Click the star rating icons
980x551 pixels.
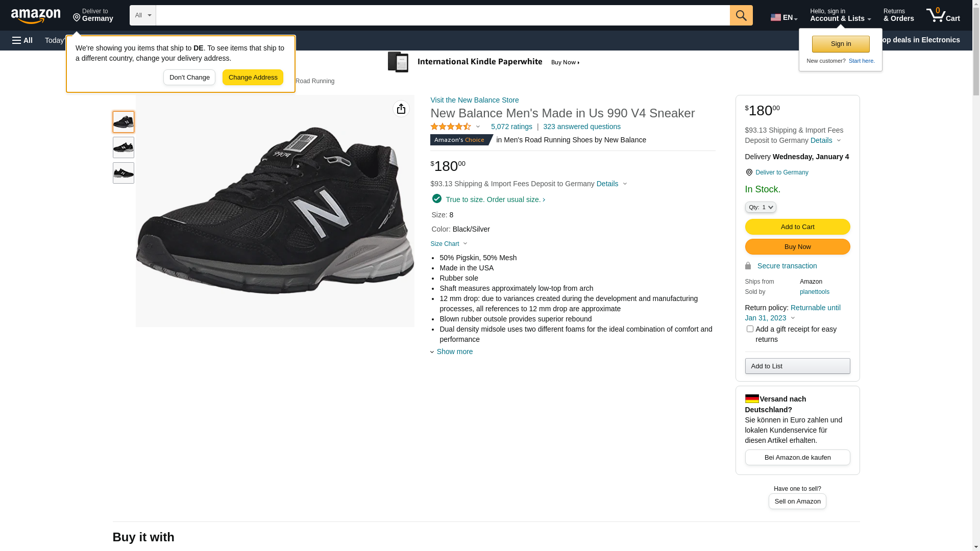pos(451,127)
